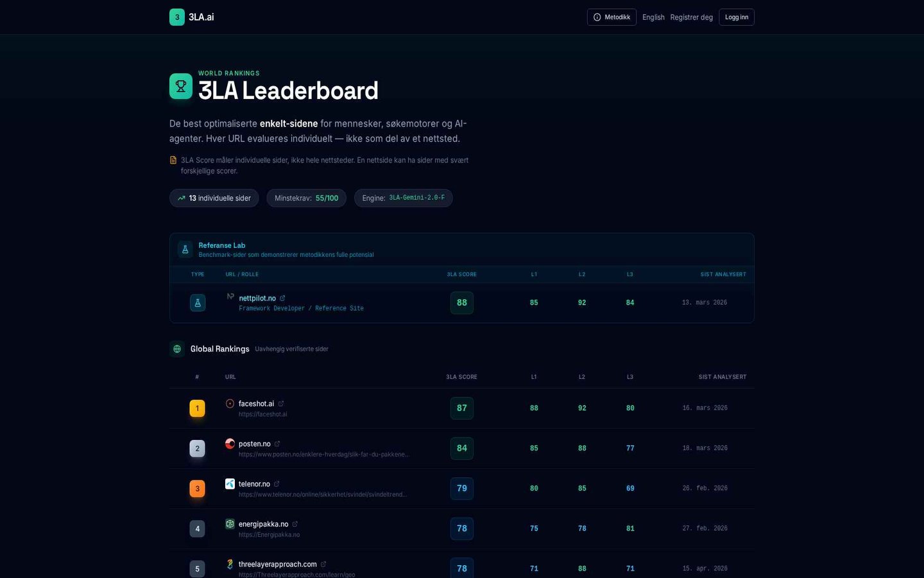Click the 13 individuelle sider badge
This screenshot has width=924, height=578.
pos(214,198)
